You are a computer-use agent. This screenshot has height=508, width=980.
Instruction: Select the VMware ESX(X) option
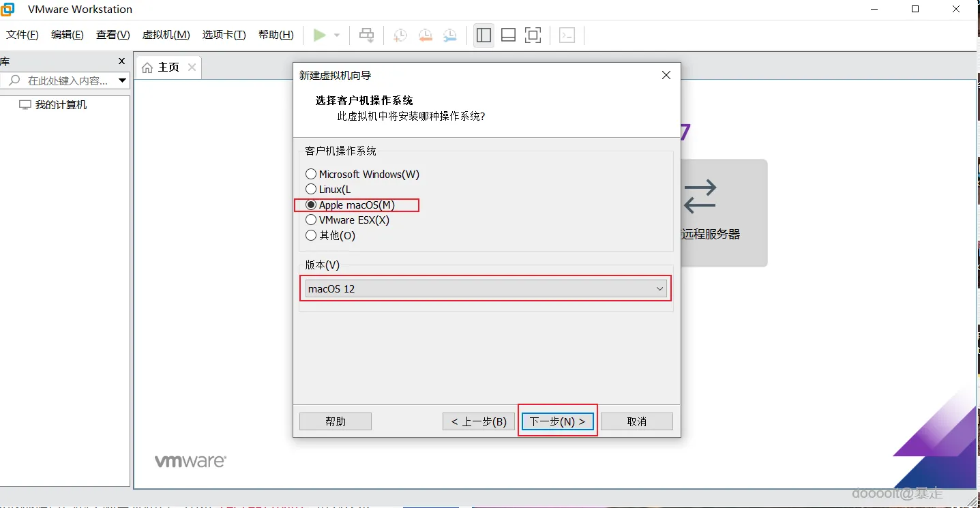click(311, 220)
